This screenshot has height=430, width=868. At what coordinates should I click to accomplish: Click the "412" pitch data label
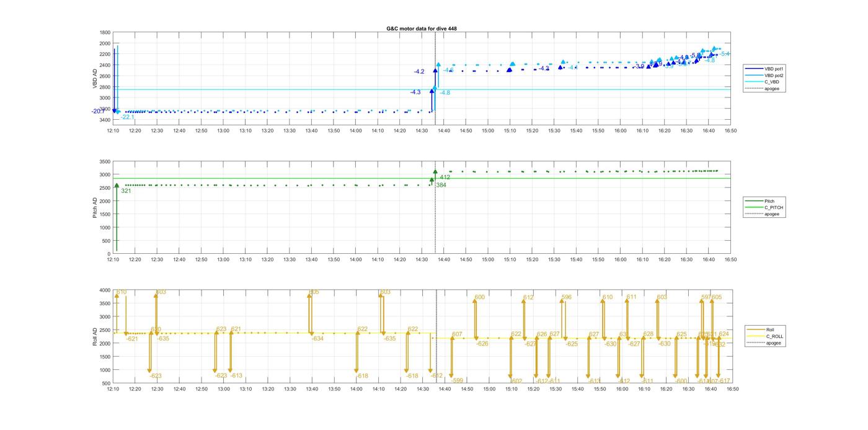point(445,177)
